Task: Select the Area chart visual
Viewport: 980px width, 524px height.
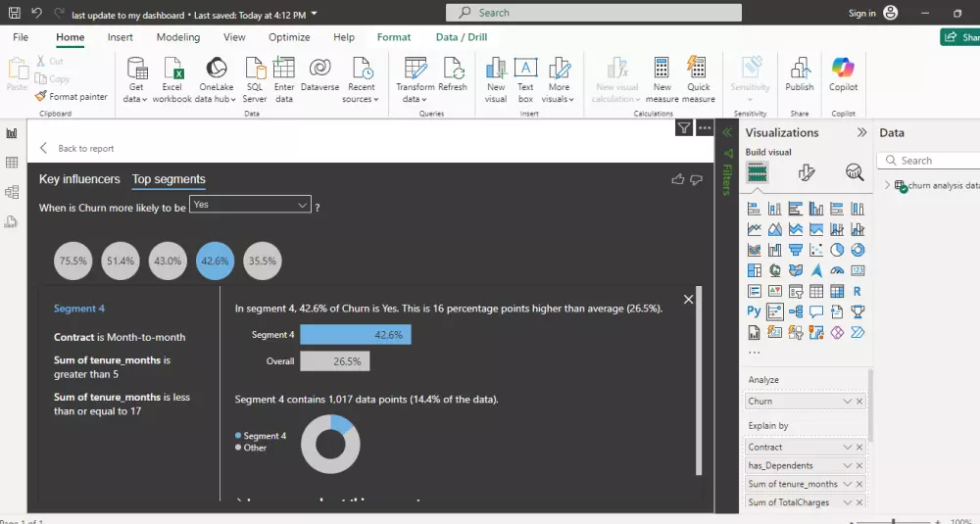Action: (x=775, y=230)
